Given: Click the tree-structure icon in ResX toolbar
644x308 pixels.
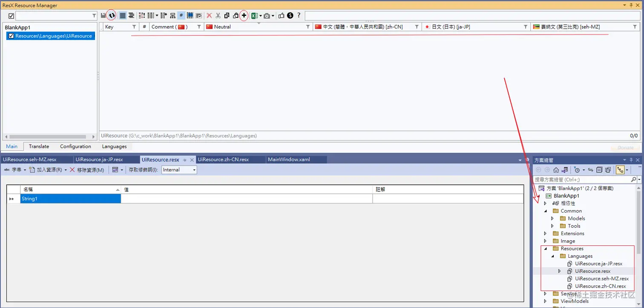Looking at the screenshot, I should [x=172, y=15].
